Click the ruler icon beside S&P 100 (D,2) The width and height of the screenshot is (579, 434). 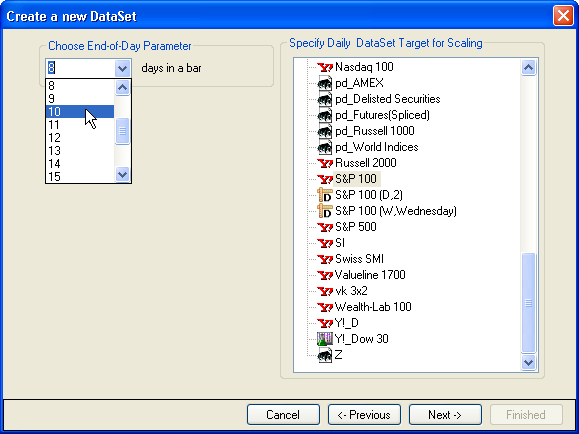point(325,195)
